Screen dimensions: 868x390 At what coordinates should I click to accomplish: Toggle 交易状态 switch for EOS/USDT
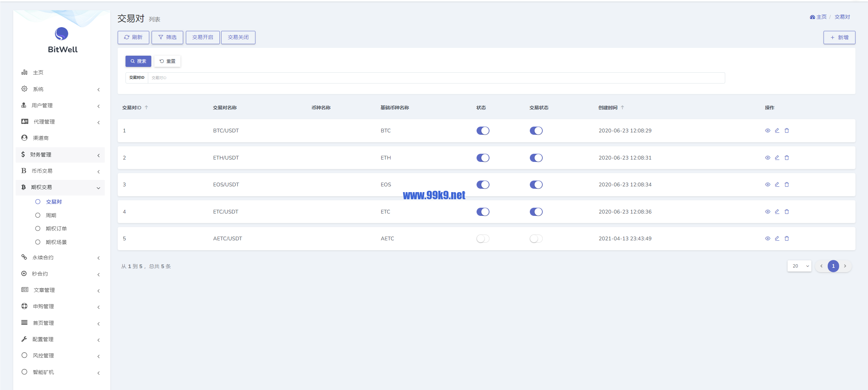pos(536,185)
